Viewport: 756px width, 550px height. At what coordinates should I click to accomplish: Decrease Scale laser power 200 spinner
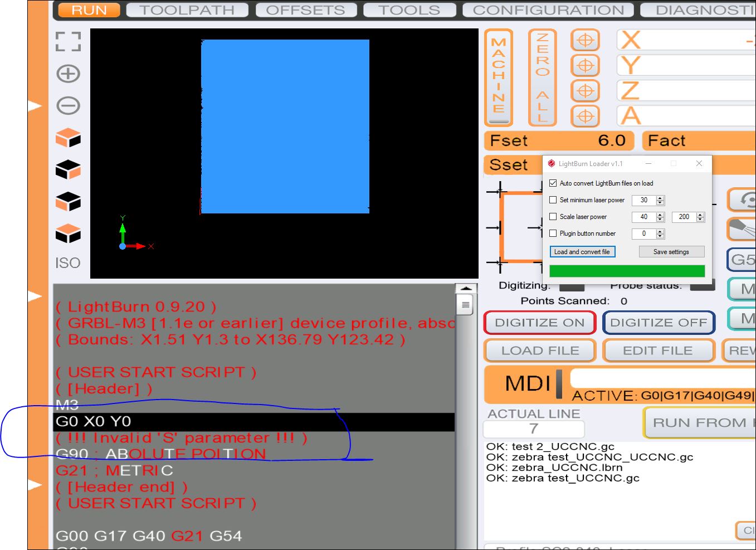700,220
